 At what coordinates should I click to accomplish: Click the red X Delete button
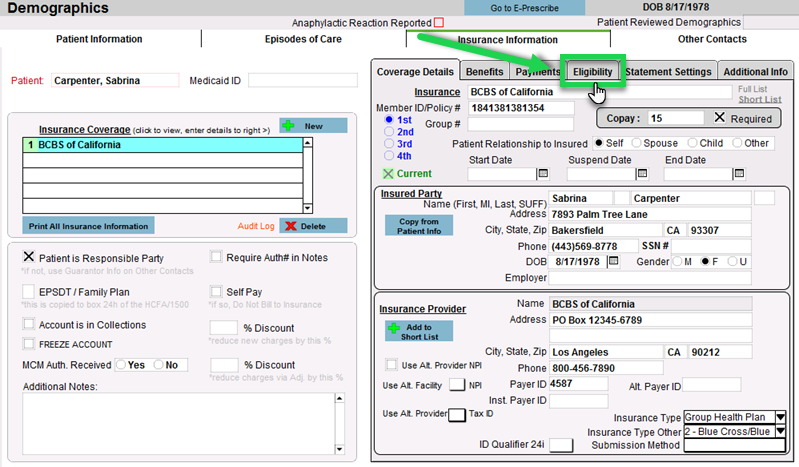click(x=313, y=226)
